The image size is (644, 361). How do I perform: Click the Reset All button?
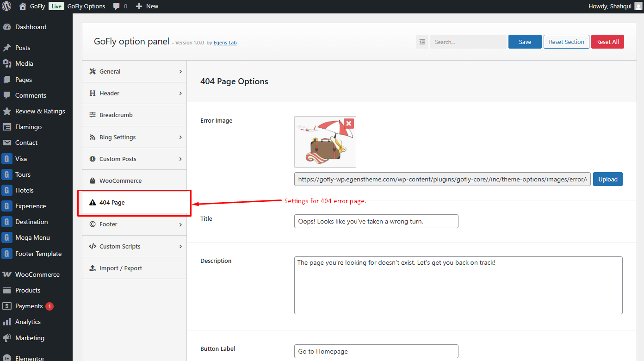pyautogui.click(x=607, y=42)
